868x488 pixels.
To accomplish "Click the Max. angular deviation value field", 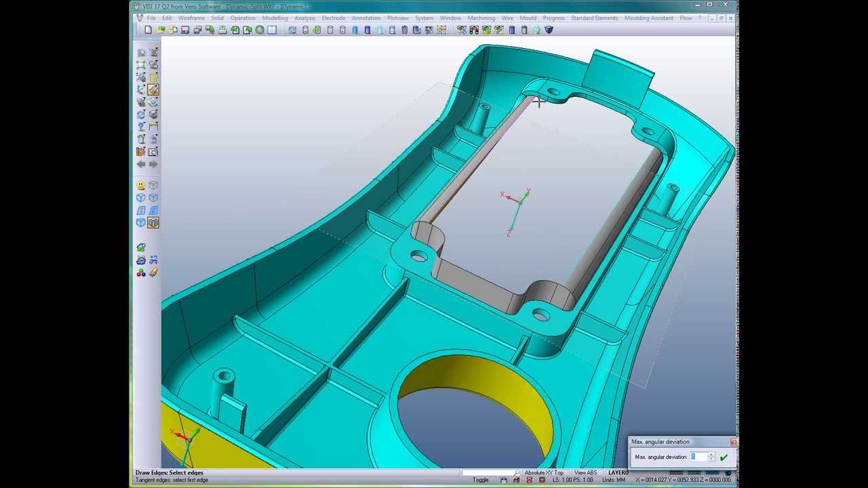I will point(698,457).
